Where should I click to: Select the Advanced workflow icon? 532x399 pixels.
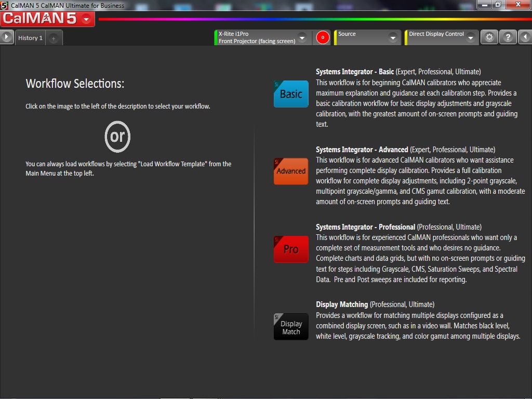291,171
